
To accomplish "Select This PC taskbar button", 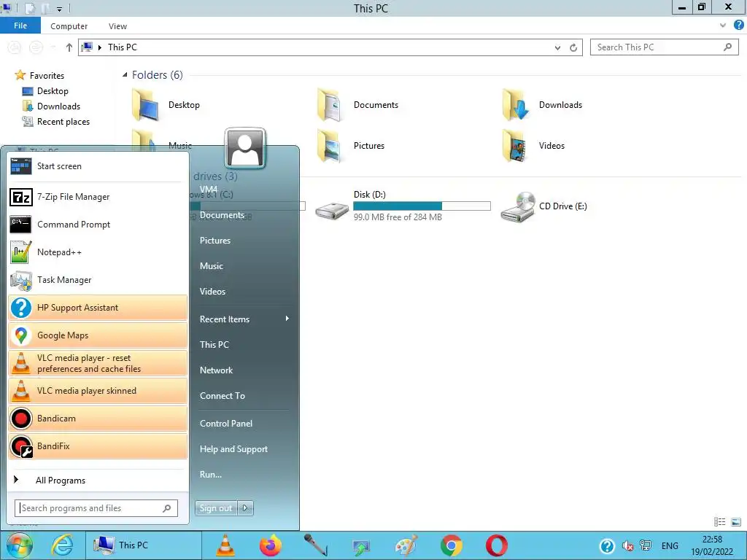I will (144, 545).
